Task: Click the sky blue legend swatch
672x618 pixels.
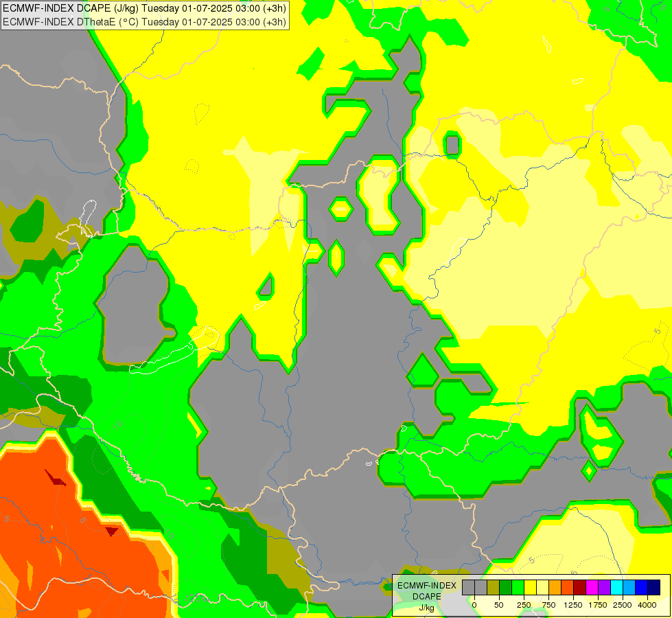Action: click(x=629, y=588)
